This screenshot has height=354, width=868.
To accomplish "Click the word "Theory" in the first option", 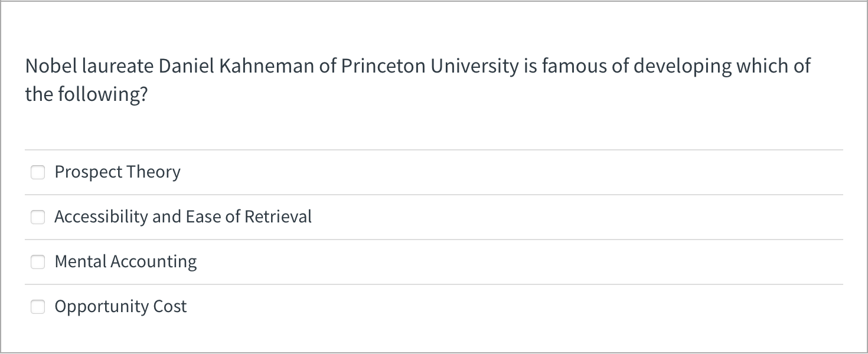I will click(x=154, y=172).
